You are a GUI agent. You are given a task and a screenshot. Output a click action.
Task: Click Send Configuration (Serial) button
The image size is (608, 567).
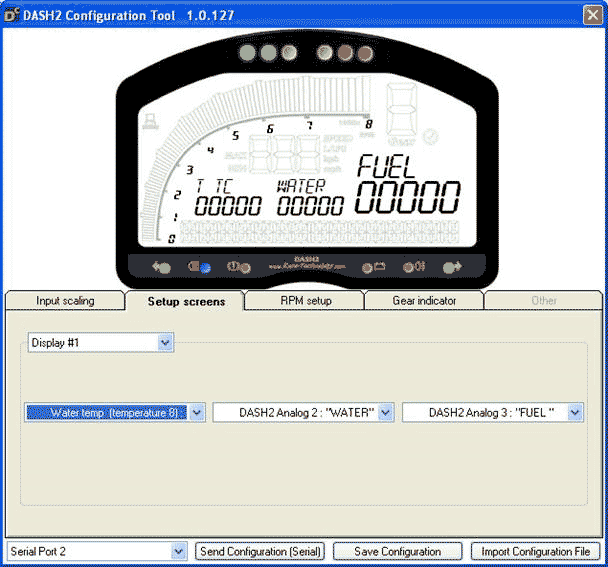click(x=260, y=551)
